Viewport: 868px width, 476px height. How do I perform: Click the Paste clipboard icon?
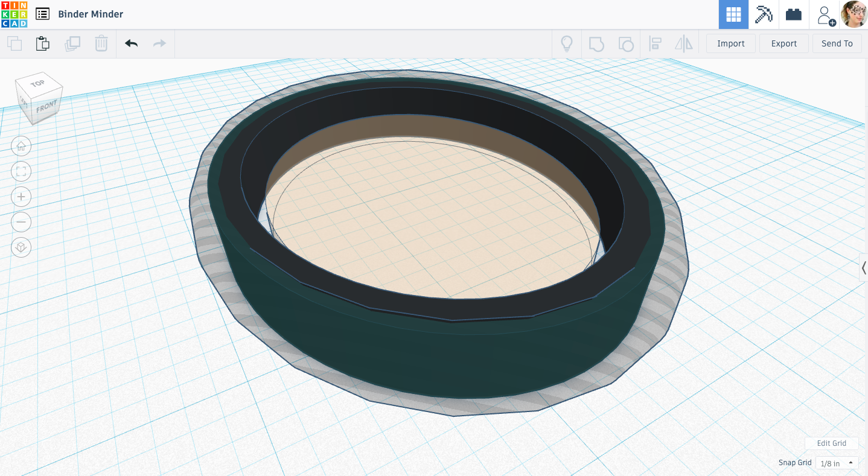[x=42, y=43]
